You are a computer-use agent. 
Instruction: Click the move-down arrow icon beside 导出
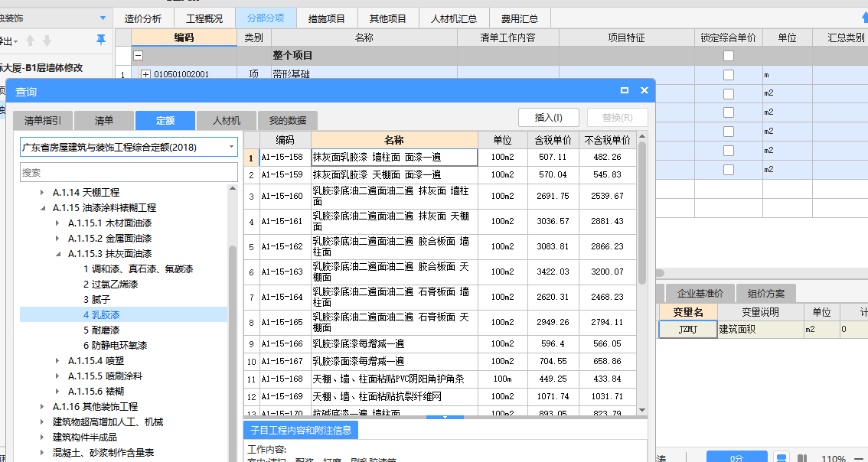point(47,41)
